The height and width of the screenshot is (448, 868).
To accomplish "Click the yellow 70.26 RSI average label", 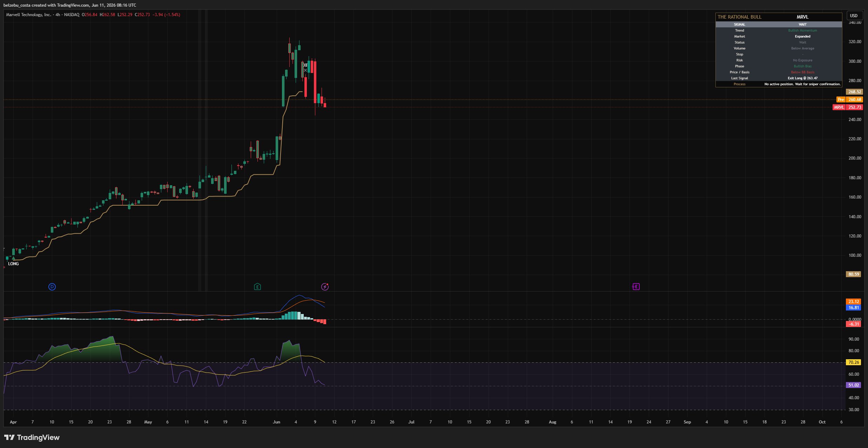I will (854, 362).
